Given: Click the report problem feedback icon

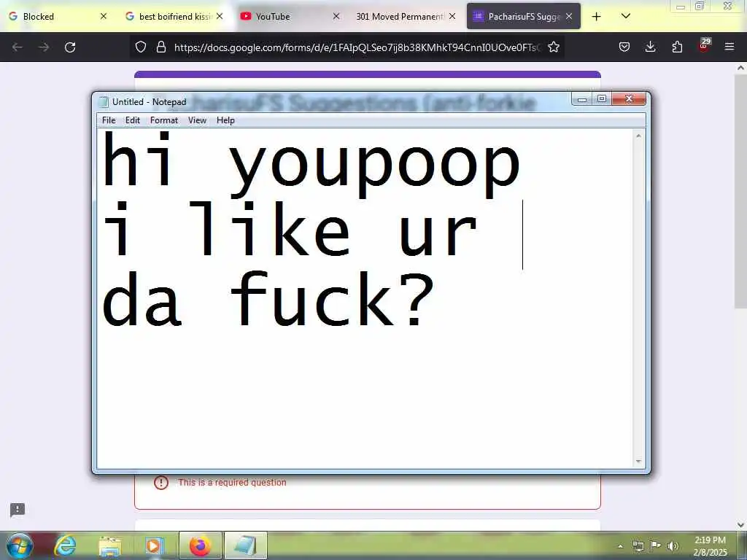Looking at the screenshot, I should point(18,510).
